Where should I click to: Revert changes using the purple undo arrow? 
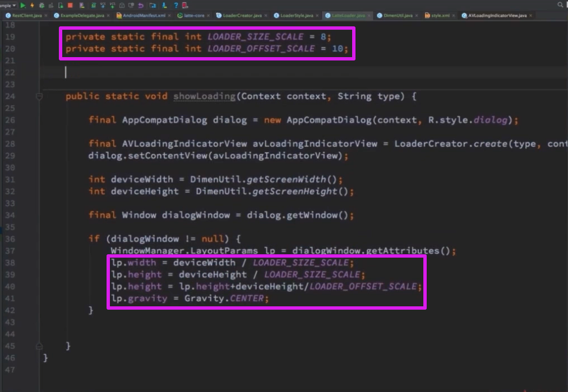pos(141,6)
